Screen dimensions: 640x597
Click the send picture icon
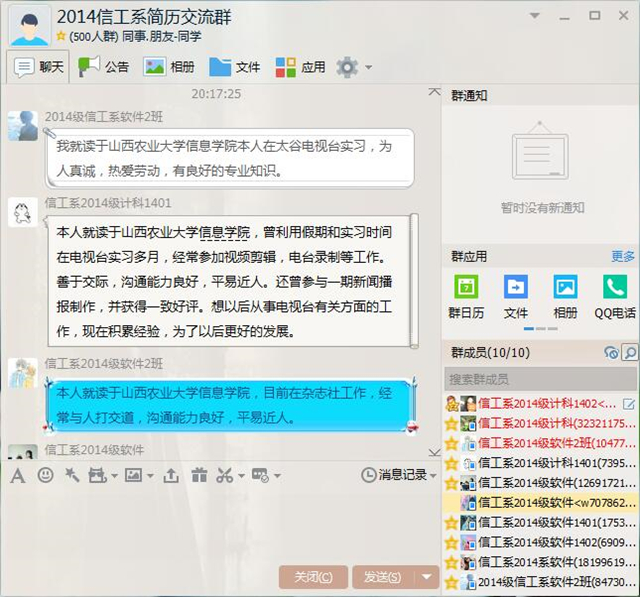point(133,475)
